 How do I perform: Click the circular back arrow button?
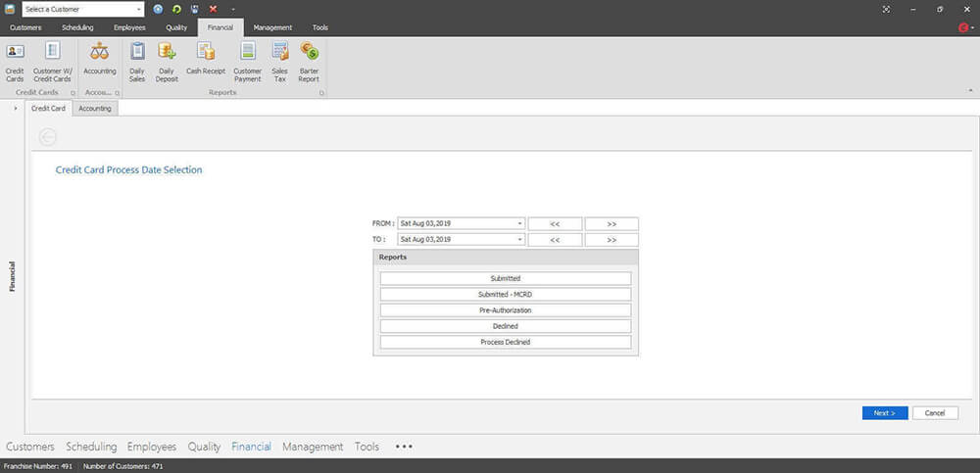48,137
